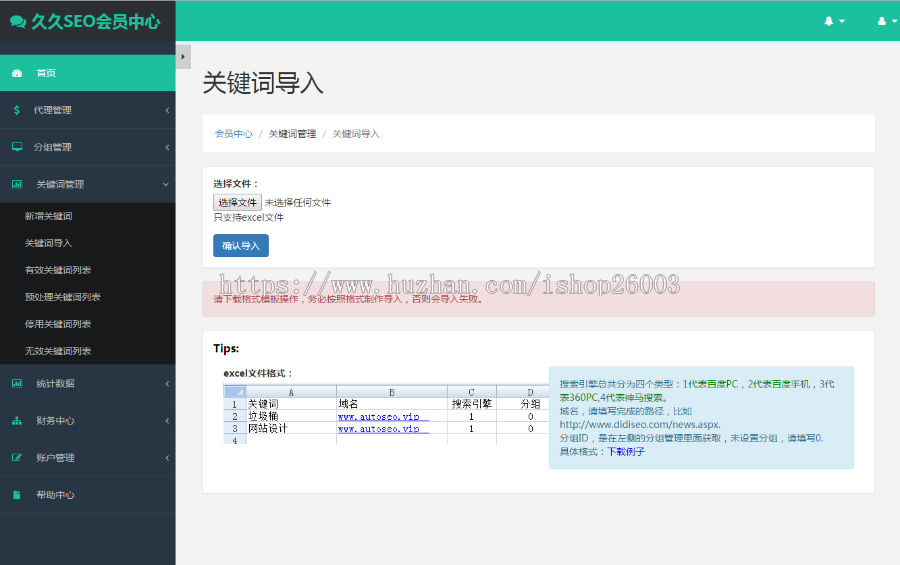900x565 pixels.
Task: Expand the 分组管理 chevron
Action: tap(167, 148)
